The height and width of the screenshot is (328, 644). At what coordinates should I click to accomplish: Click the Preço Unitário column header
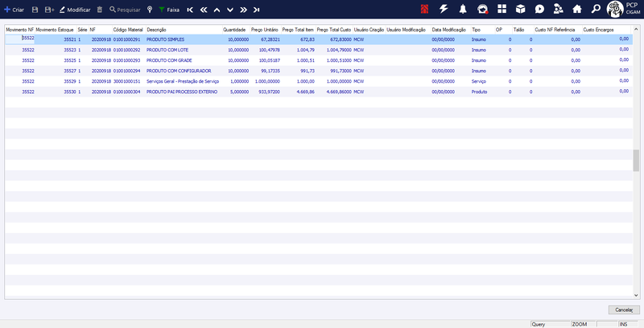pyautogui.click(x=265, y=30)
